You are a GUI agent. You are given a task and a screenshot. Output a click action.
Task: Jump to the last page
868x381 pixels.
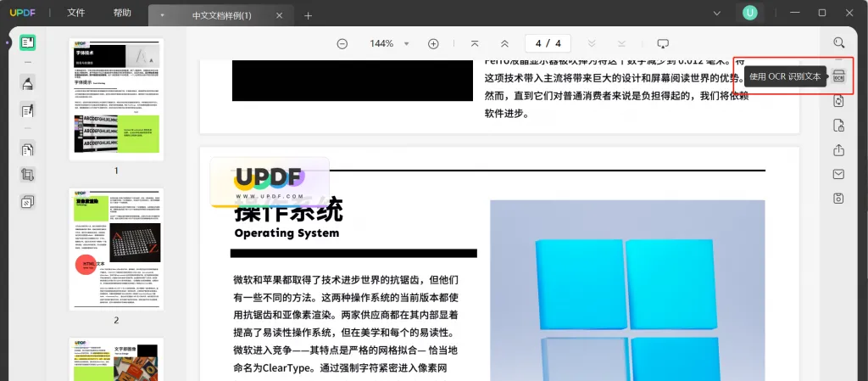621,44
